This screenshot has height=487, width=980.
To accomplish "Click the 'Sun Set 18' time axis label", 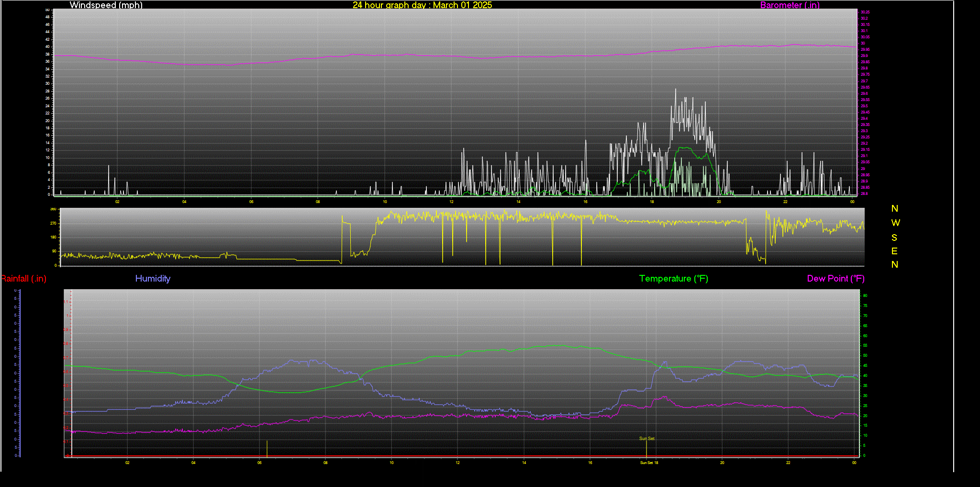I will [x=649, y=463].
